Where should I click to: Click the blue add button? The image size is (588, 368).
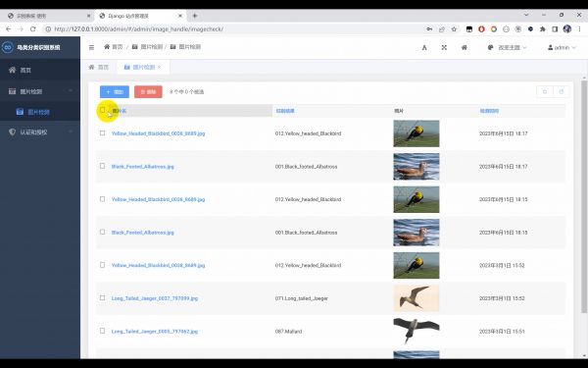(115, 91)
